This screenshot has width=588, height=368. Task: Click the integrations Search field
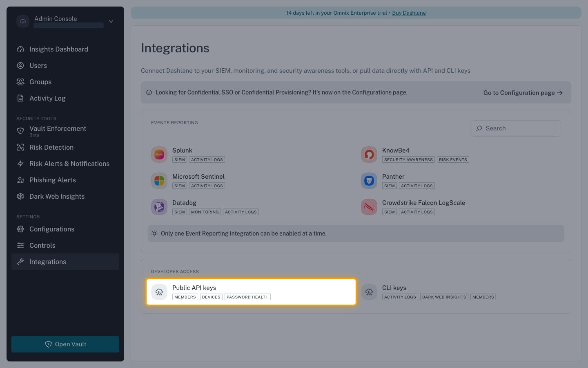516,128
